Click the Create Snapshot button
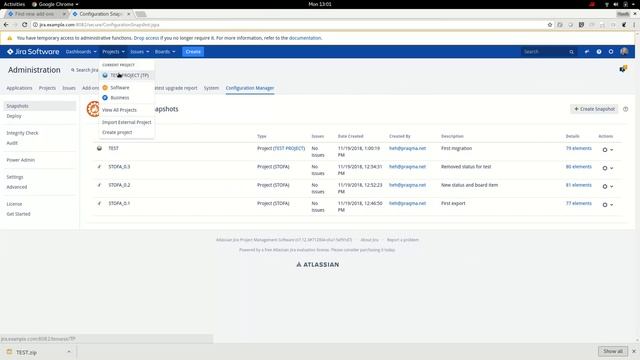The height and width of the screenshot is (360, 640). (x=594, y=109)
